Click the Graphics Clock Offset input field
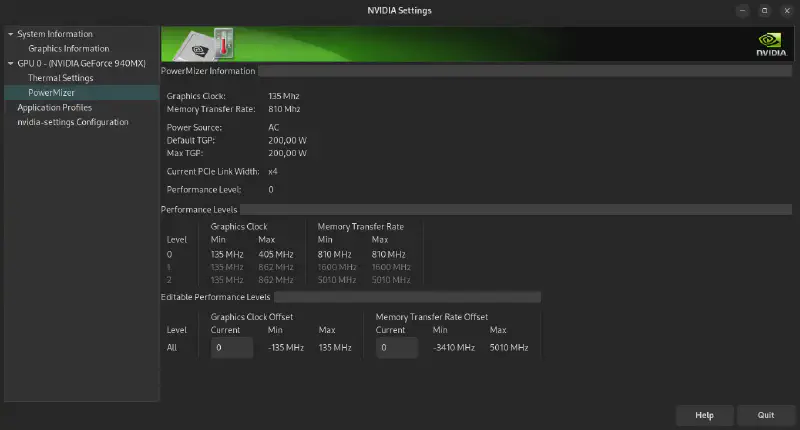 [231, 348]
